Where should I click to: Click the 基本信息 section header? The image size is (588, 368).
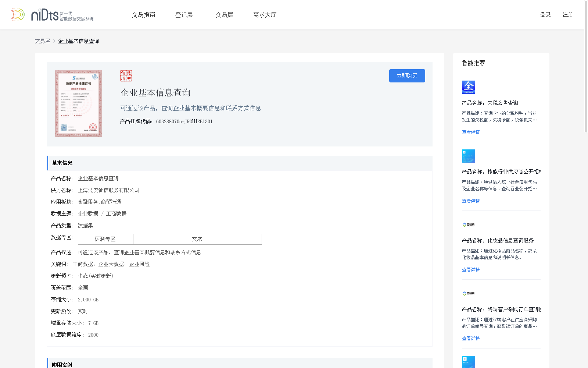point(240,163)
